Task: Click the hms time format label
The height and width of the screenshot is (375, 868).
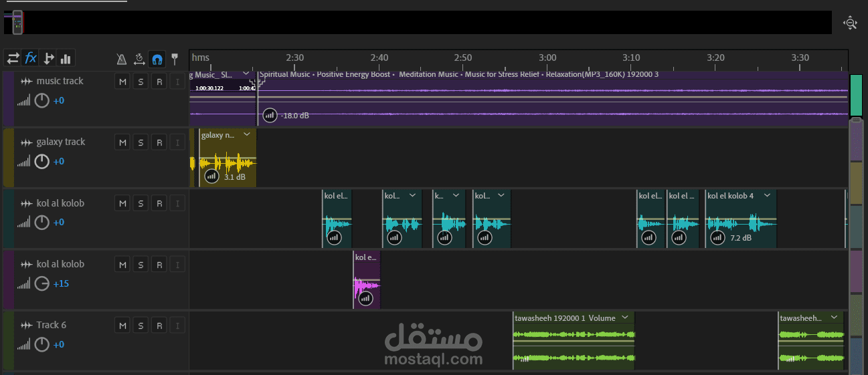Action: click(200, 57)
